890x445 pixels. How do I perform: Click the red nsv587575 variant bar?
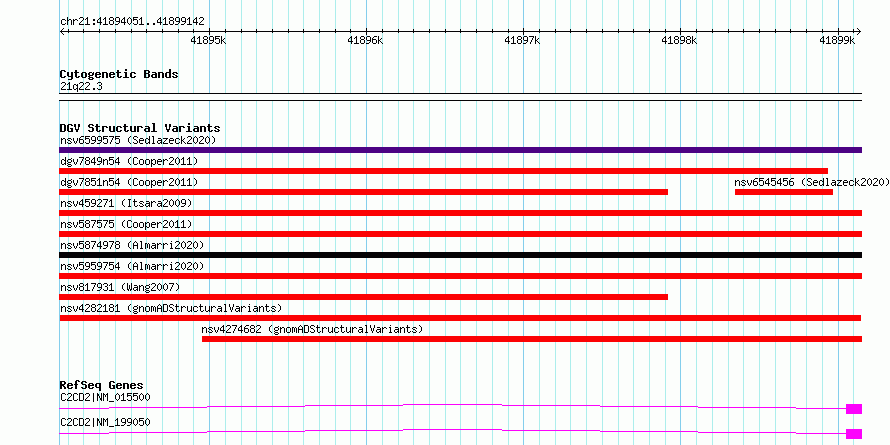click(460, 234)
